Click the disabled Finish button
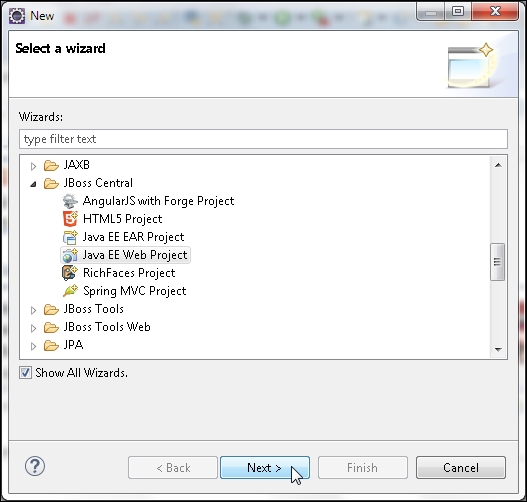The height and width of the screenshot is (502, 527). [x=363, y=467]
